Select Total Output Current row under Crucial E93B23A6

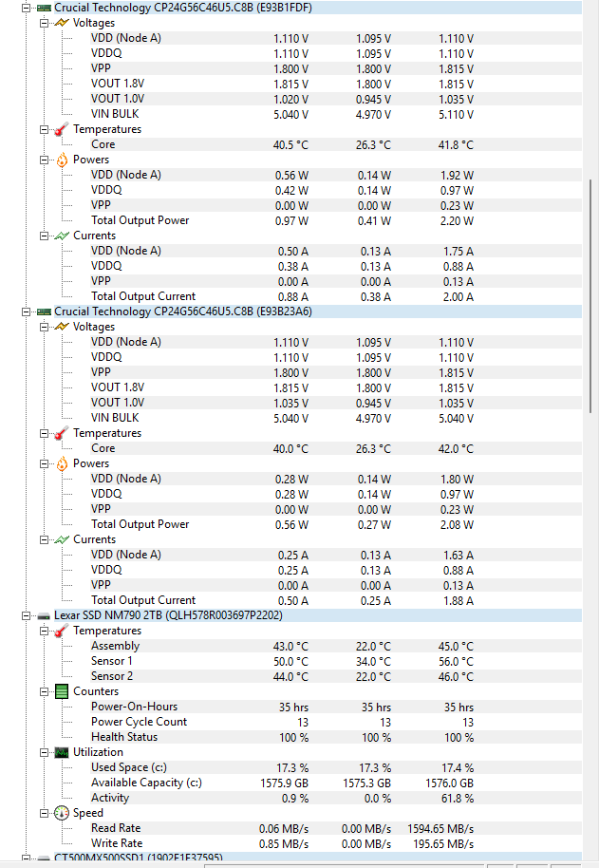pyautogui.click(x=335, y=600)
